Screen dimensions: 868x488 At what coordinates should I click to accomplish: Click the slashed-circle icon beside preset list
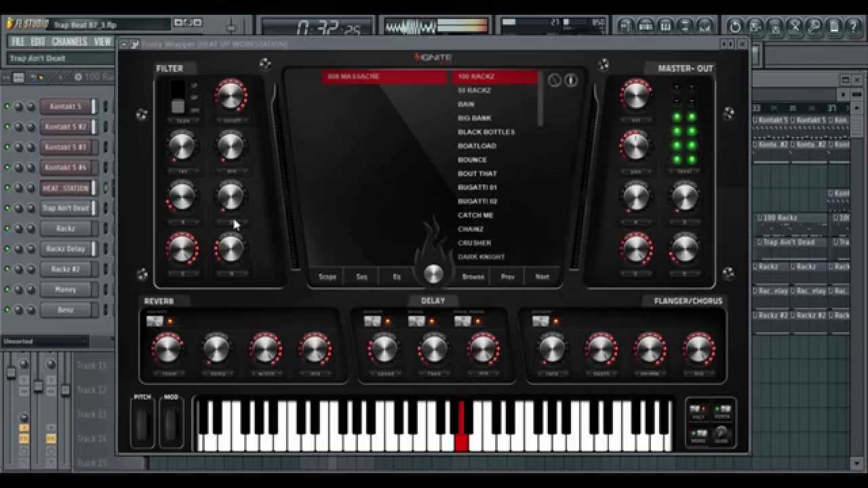[x=555, y=81]
